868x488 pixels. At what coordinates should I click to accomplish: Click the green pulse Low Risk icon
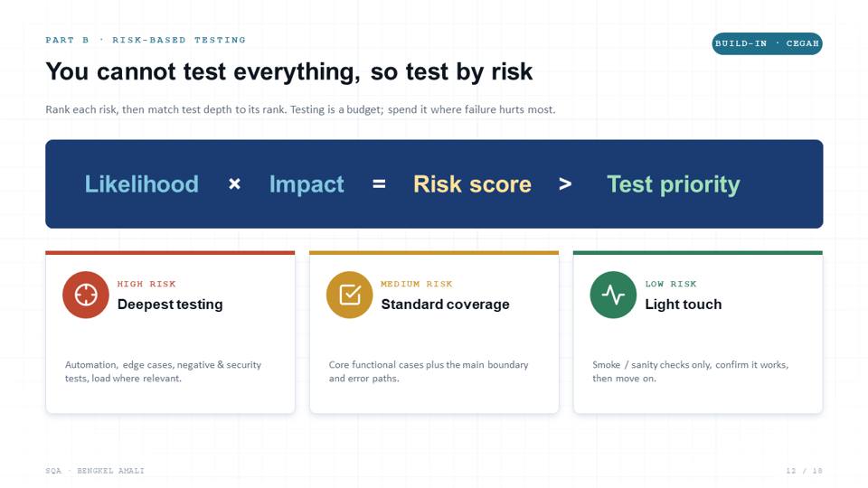[x=613, y=295]
